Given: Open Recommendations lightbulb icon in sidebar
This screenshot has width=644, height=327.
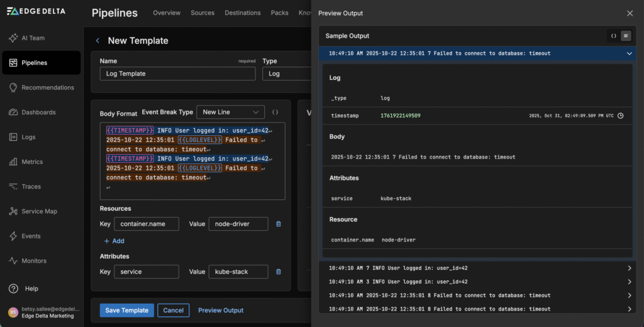Looking at the screenshot, I should point(13,87).
